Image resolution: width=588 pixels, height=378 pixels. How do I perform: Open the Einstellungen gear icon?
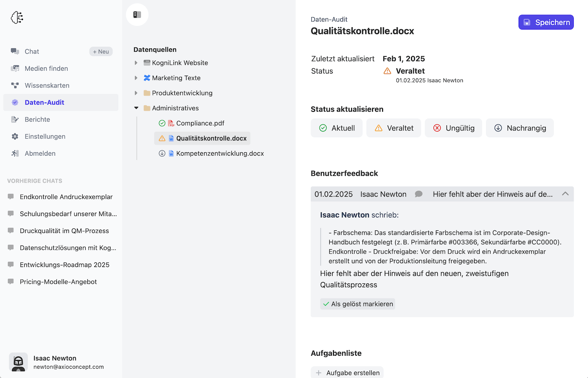[x=14, y=136]
